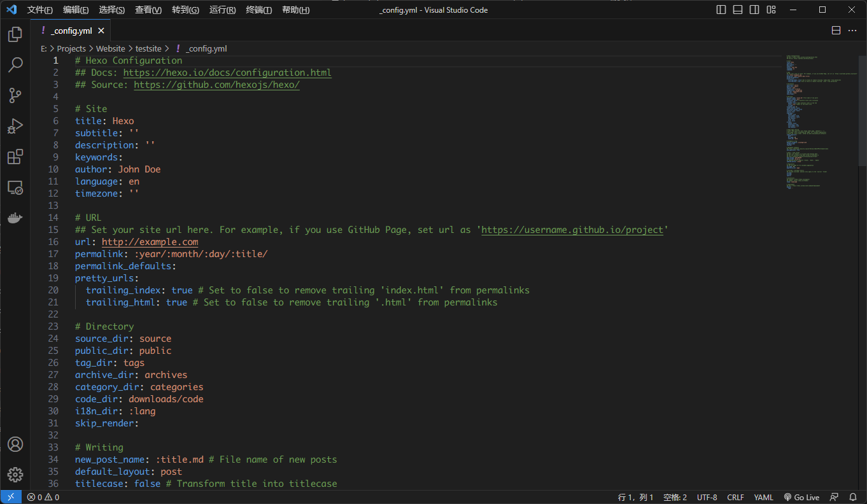This screenshot has width=867, height=504.
Task: Open the testsite breadcrumb dropdown
Action: coord(148,48)
